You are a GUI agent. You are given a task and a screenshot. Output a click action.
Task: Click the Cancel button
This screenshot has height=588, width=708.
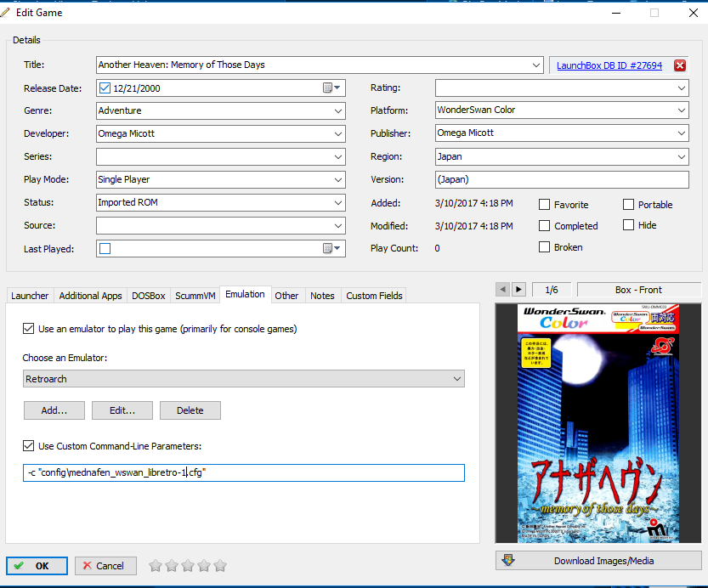point(105,565)
